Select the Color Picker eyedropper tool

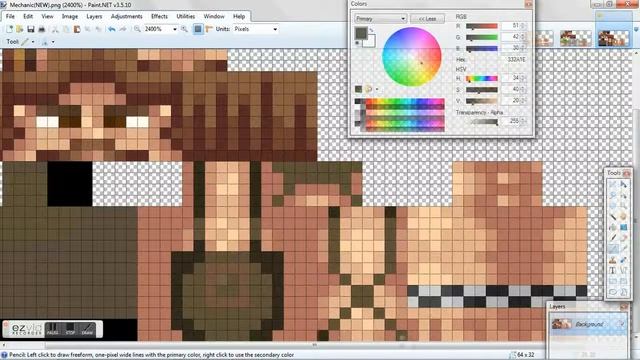624,248
